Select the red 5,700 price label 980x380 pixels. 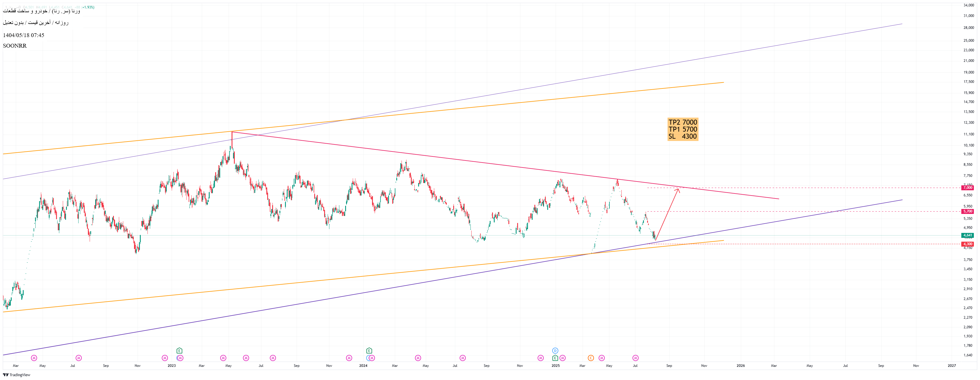point(967,212)
